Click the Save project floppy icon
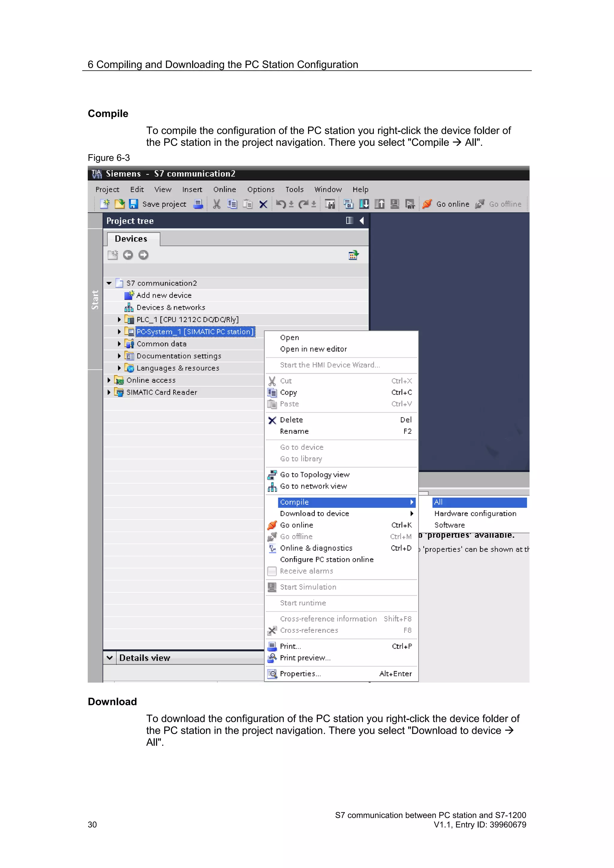This screenshot has width=614, height=868. (133, 204)
